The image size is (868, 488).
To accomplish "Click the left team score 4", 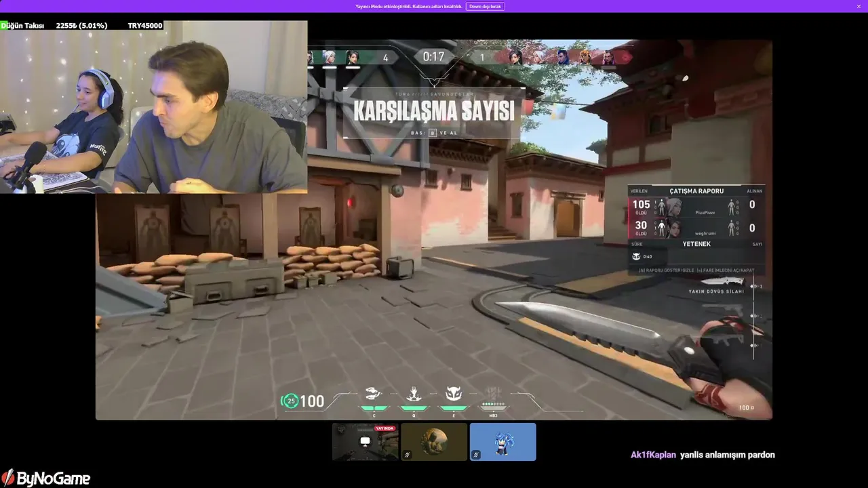I will [x=386, y=58].
